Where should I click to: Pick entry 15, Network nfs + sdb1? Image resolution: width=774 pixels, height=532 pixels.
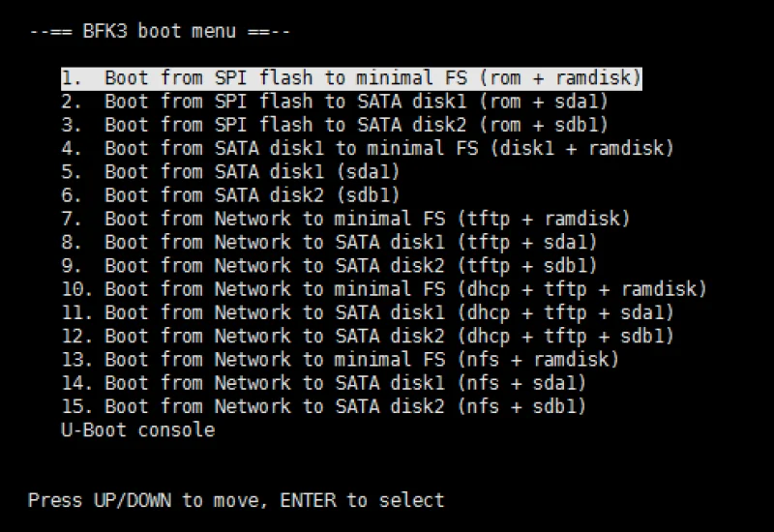point(323,406)
